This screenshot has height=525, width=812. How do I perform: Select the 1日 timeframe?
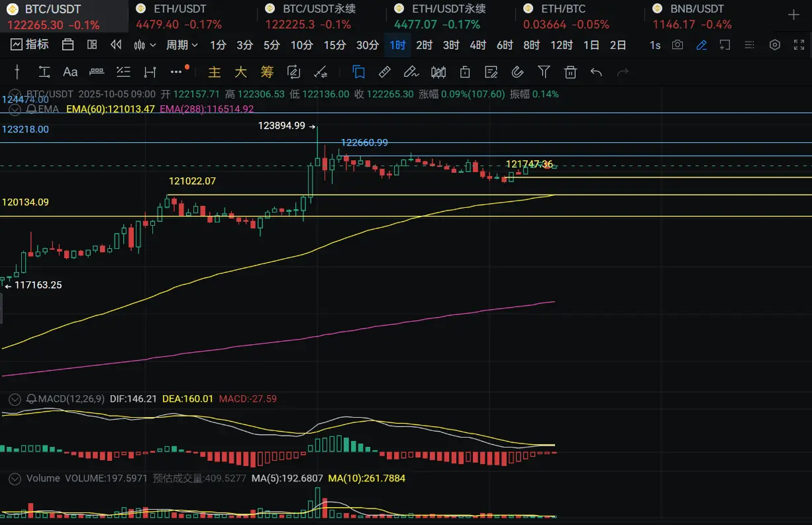(591, 45)
